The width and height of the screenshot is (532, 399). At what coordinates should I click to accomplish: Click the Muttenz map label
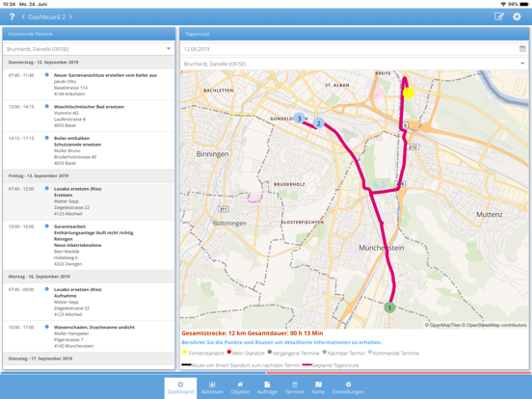coord(490,214)
